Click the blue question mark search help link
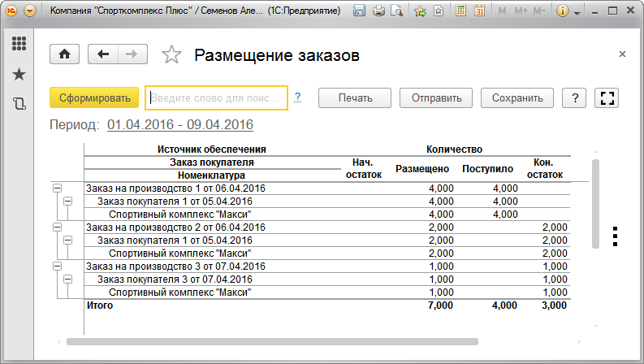 297,97
